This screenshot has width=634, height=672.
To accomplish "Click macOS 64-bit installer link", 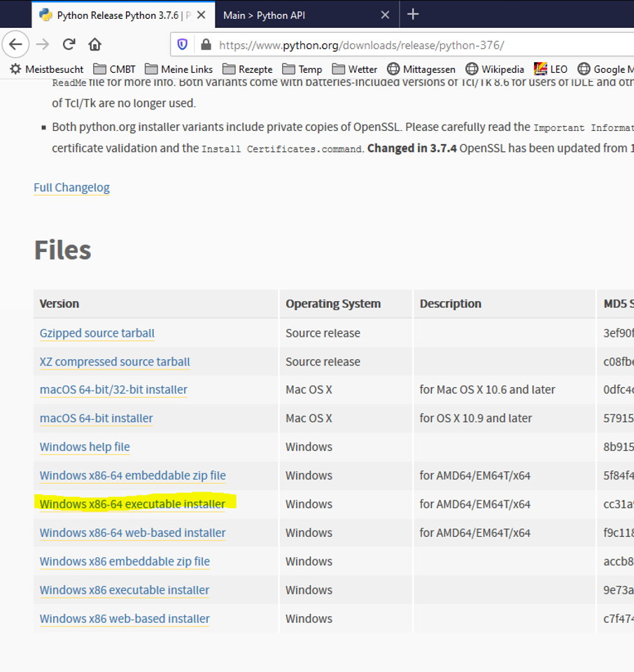I will (96, 419).
